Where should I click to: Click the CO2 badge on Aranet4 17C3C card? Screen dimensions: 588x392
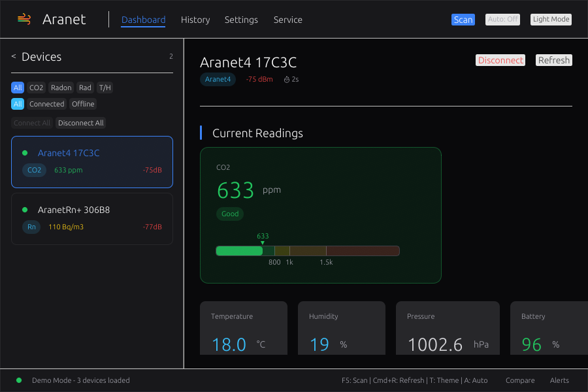(34, 170)
